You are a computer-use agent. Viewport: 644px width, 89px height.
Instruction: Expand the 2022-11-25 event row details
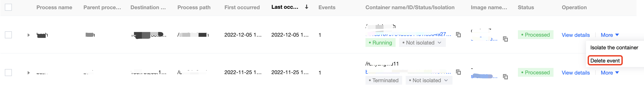coord(29,73)
